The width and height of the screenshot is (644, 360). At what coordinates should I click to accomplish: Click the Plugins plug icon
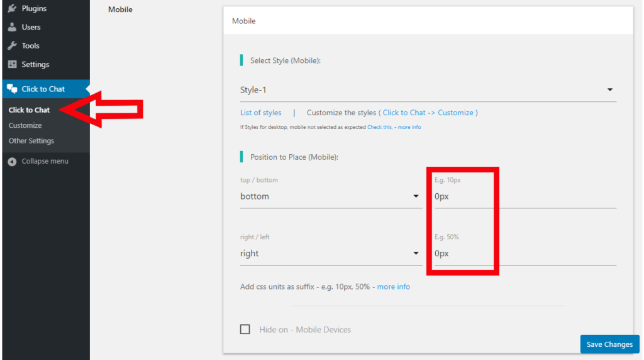click(13, 9)
